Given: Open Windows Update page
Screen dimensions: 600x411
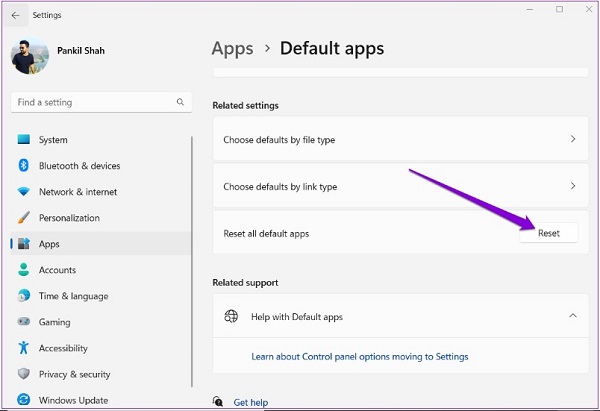Looking at the screenshot, I should pos(101,400).
